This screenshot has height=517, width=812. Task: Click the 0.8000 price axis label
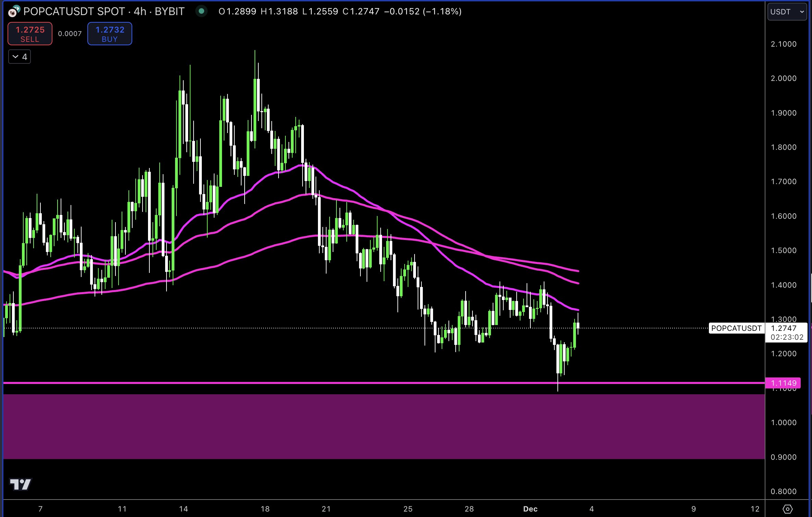(784, 491)
